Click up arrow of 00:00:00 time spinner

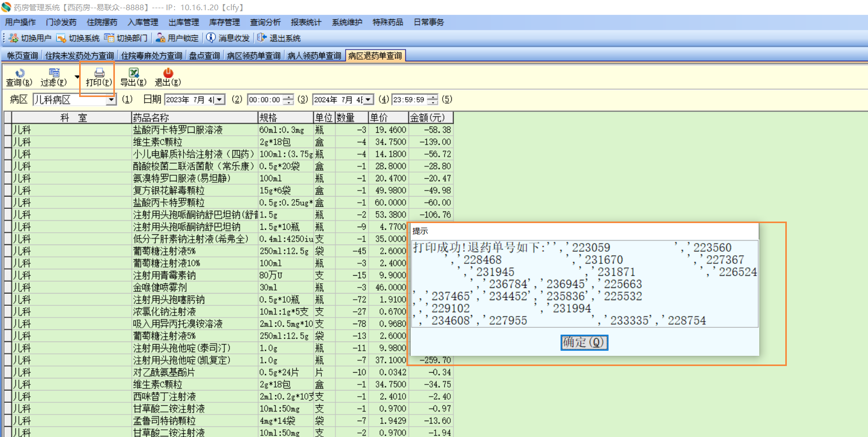point(288,97)
